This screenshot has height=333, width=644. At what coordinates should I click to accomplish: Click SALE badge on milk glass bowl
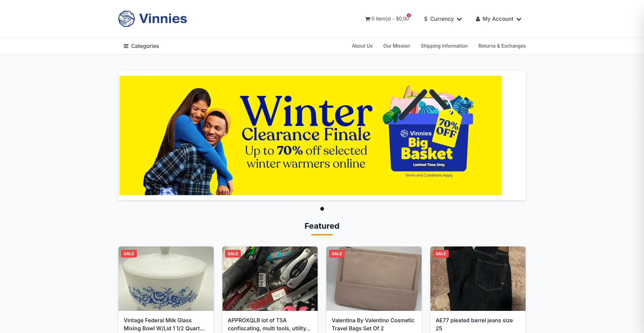(x=129, y=254)
